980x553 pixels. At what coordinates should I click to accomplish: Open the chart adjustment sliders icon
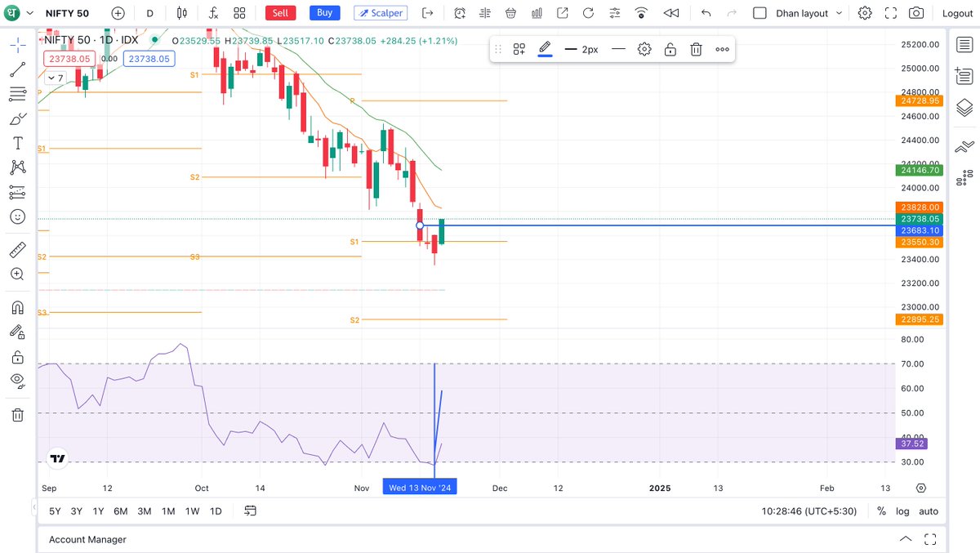pos(614,13)
